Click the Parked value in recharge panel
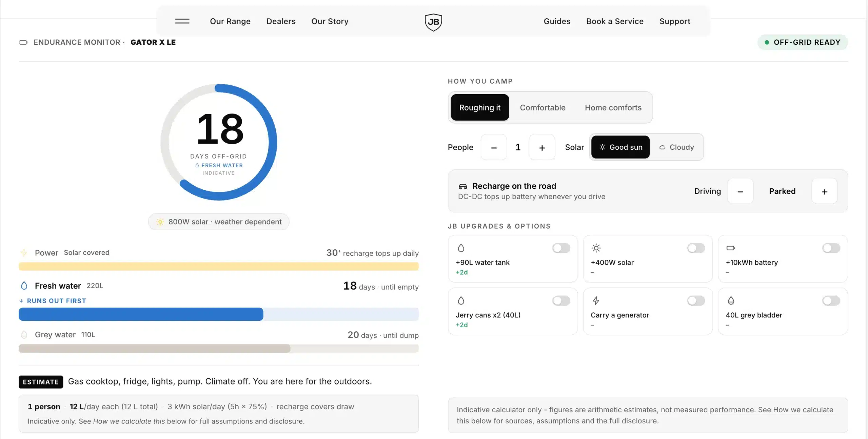 pos(782,191)
